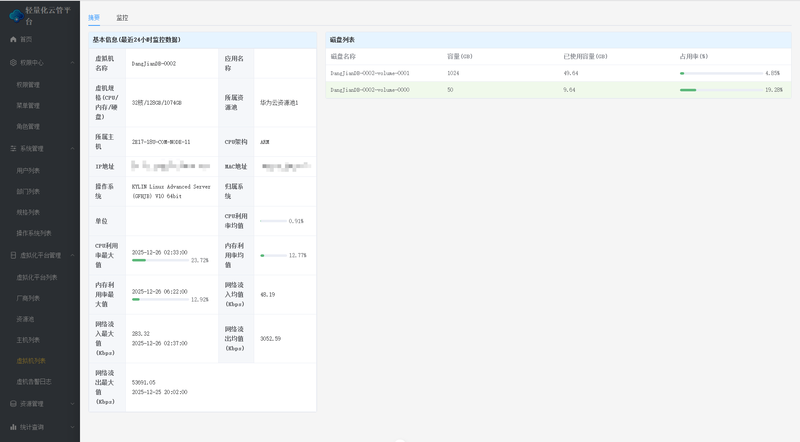Click resource pool value 华为云资源池1

point(279,103)
